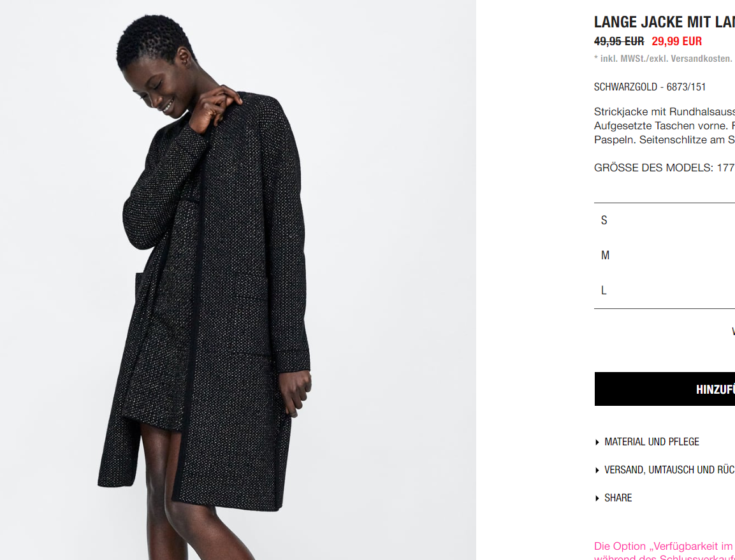
Task: Click the triangle arrow beside Material und Pflege
Action: [597, 442]
